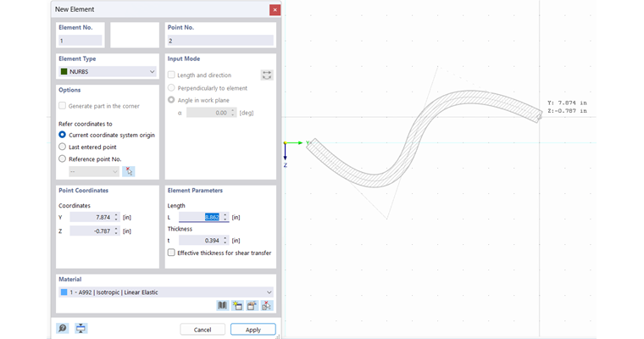Close the New Element dialog
This screenshot has width=644, height=339.
275,10
